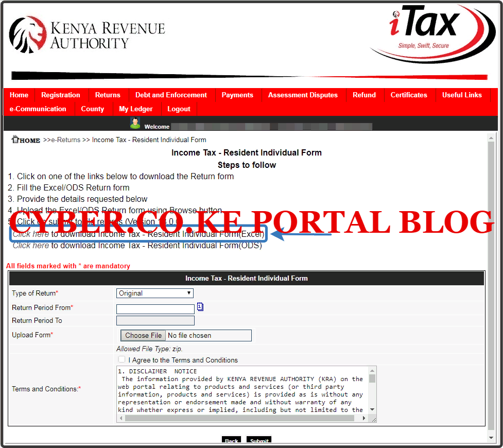Click the iTax logo
Screen dimensions: 503x448
(432, 33)
